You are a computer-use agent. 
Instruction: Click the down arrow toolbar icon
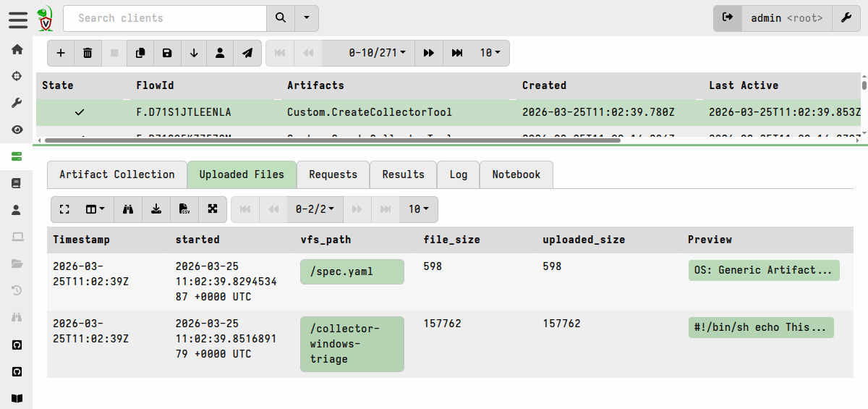(194, 53)
